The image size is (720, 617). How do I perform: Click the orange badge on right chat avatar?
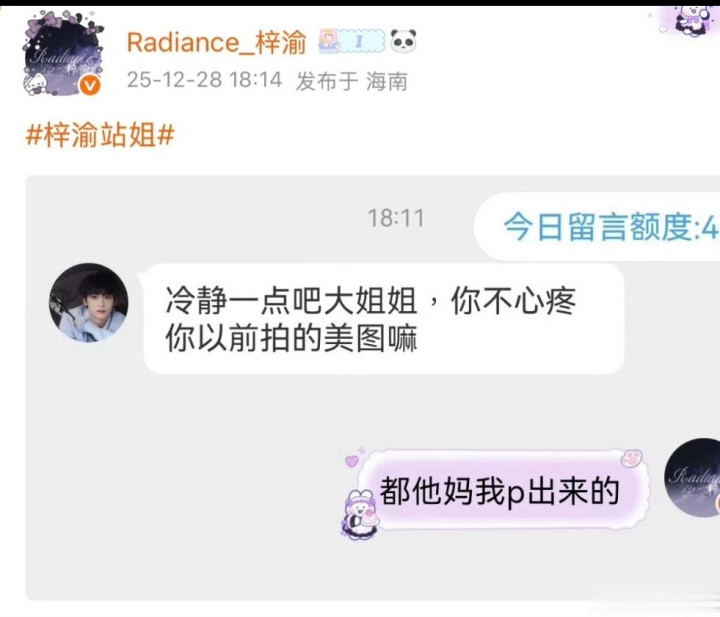[717, 504]
